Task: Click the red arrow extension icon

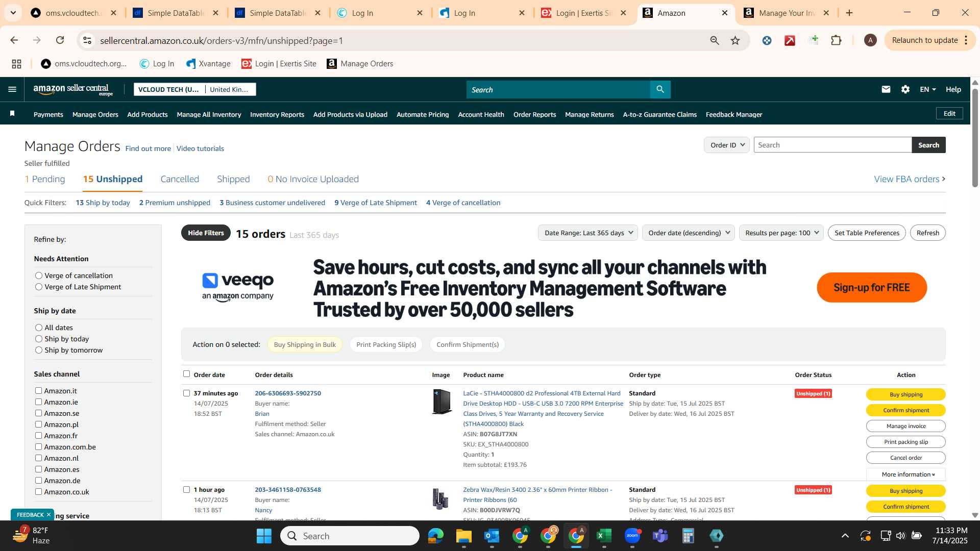Action: click(790, 40)
